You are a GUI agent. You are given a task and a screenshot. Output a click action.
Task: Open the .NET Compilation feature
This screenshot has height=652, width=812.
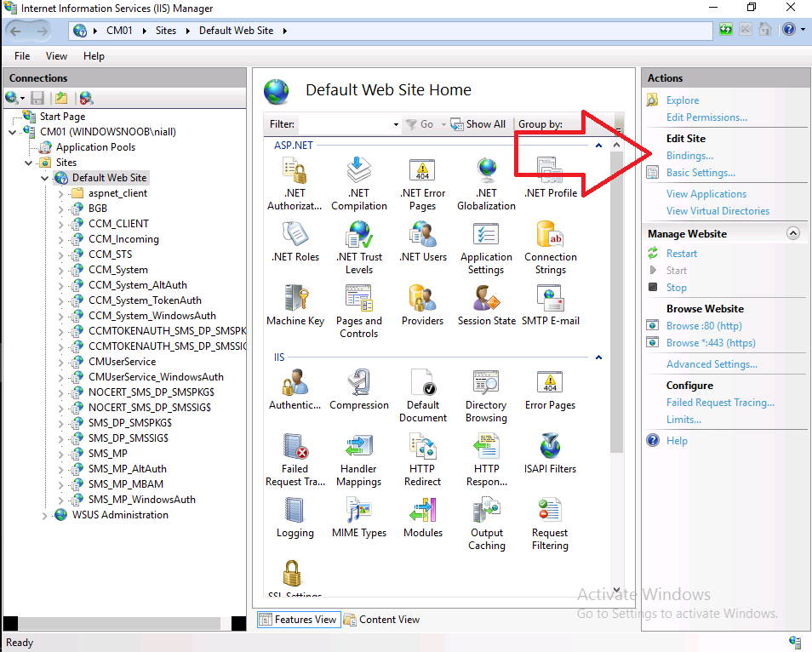click(359, 184)
